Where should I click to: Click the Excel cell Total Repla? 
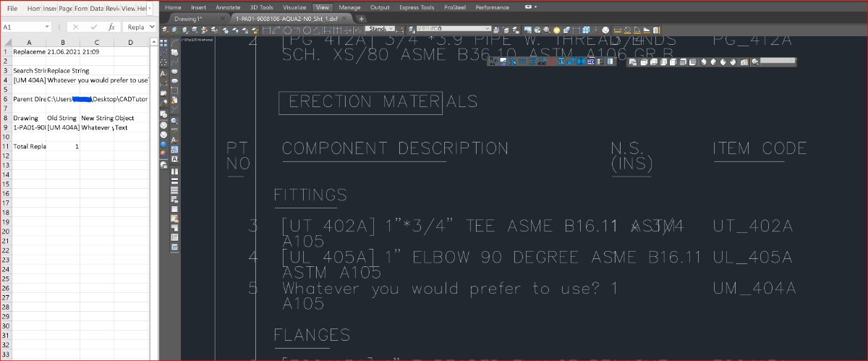pyautogui.click(x=29, y=146)
